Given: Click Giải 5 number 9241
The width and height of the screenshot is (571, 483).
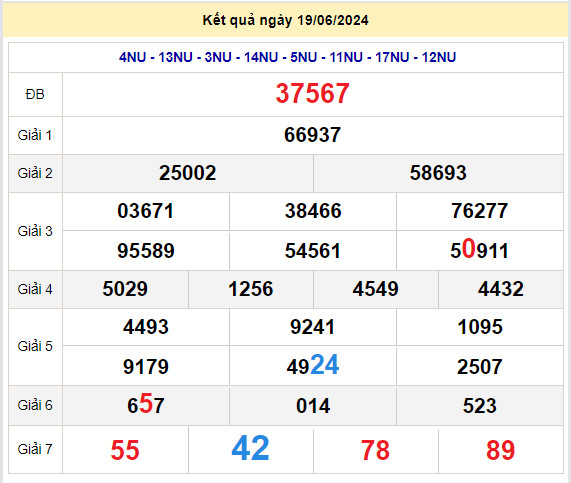Looking at the screenshot, I should click(x=312, y=327).
